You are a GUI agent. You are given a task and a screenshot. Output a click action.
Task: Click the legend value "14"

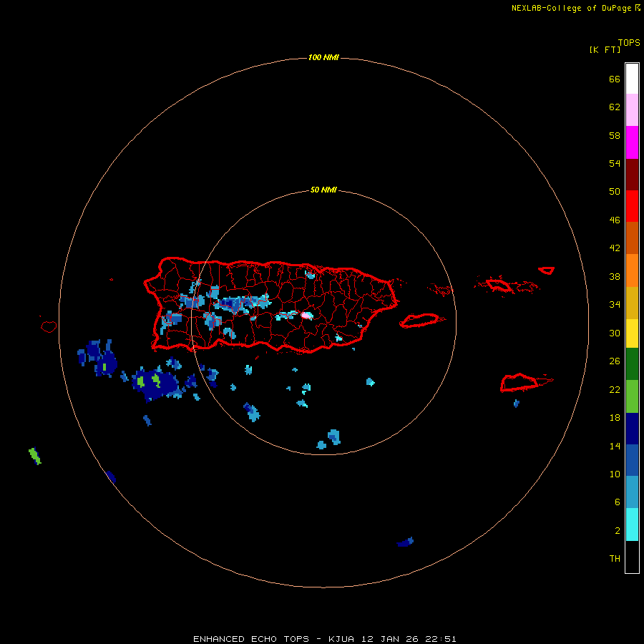pyautogui.click(x=615, y=446)
